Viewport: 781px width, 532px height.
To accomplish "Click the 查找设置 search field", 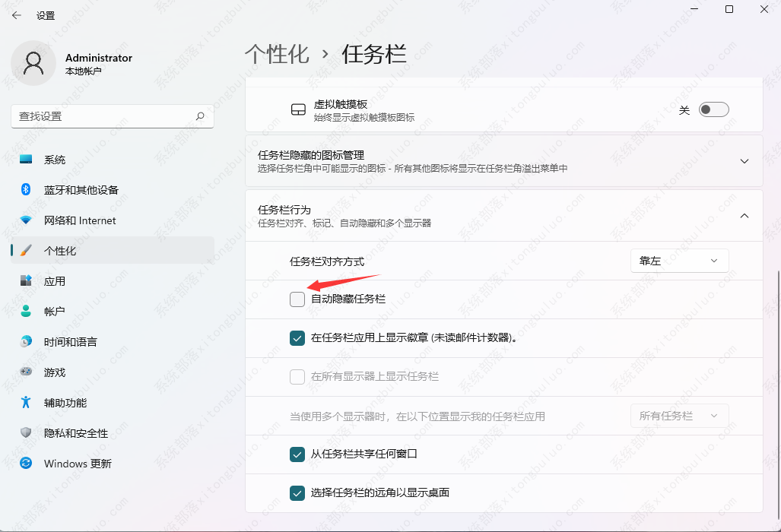I will (x=103, y=116).
